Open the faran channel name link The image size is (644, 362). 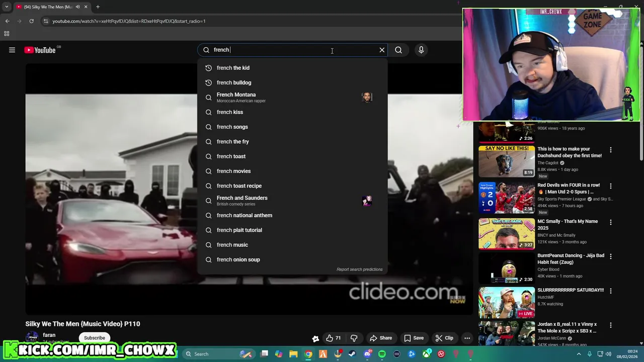(x=49, y=335)
